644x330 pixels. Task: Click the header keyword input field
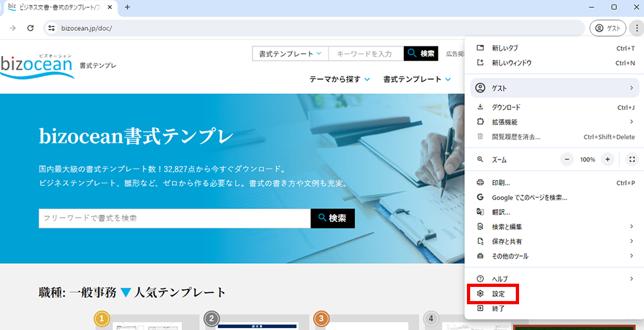(x=366, y=54)
